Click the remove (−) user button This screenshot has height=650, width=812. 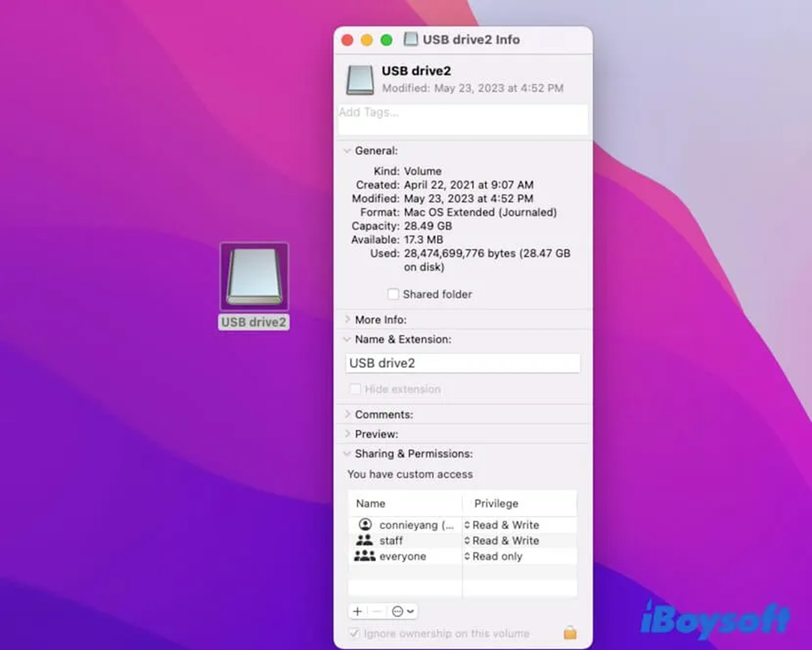tap(377, 611)
